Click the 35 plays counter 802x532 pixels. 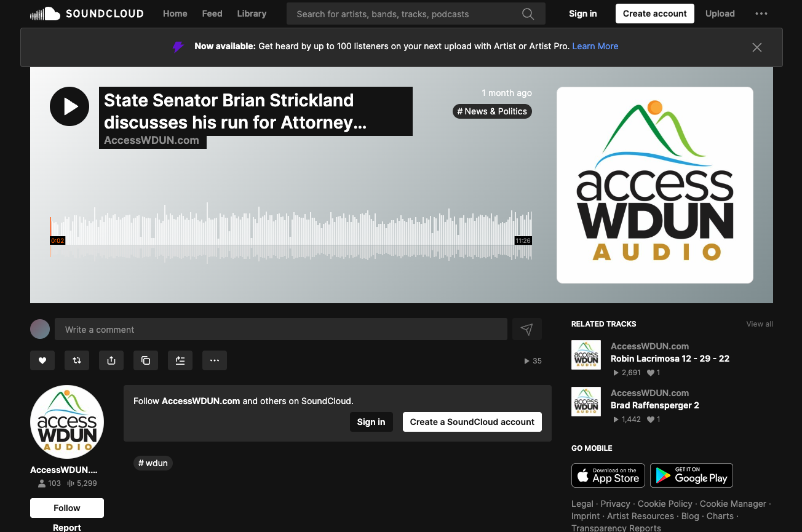(533, 361)
